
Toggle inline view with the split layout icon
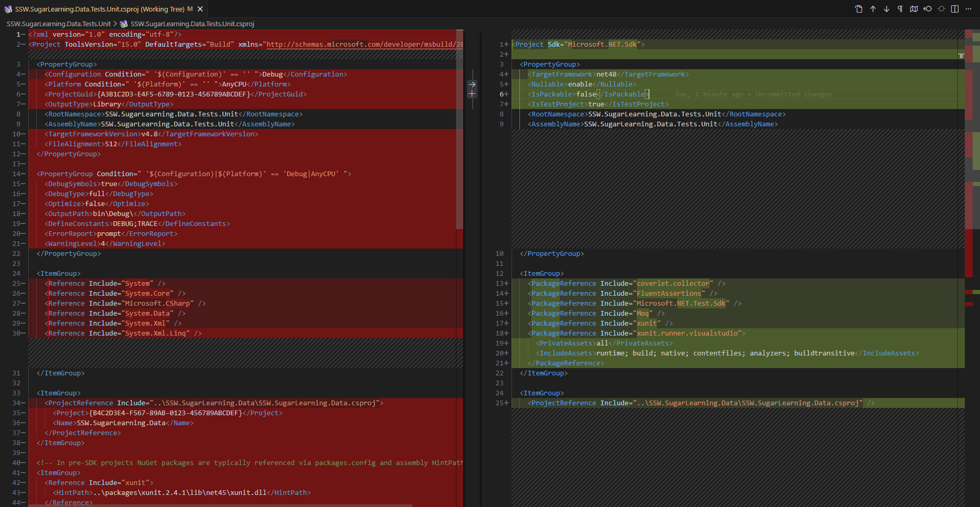[955, 9]
